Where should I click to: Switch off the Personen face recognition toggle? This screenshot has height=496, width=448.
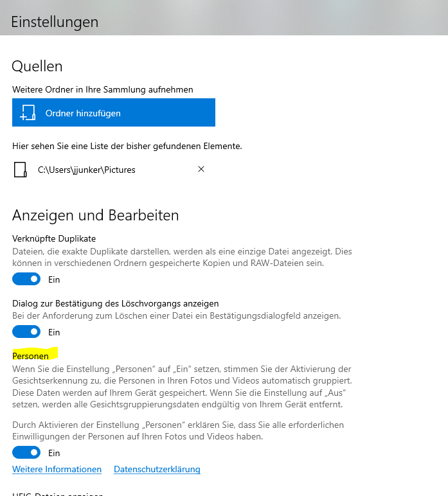[26, 453]
